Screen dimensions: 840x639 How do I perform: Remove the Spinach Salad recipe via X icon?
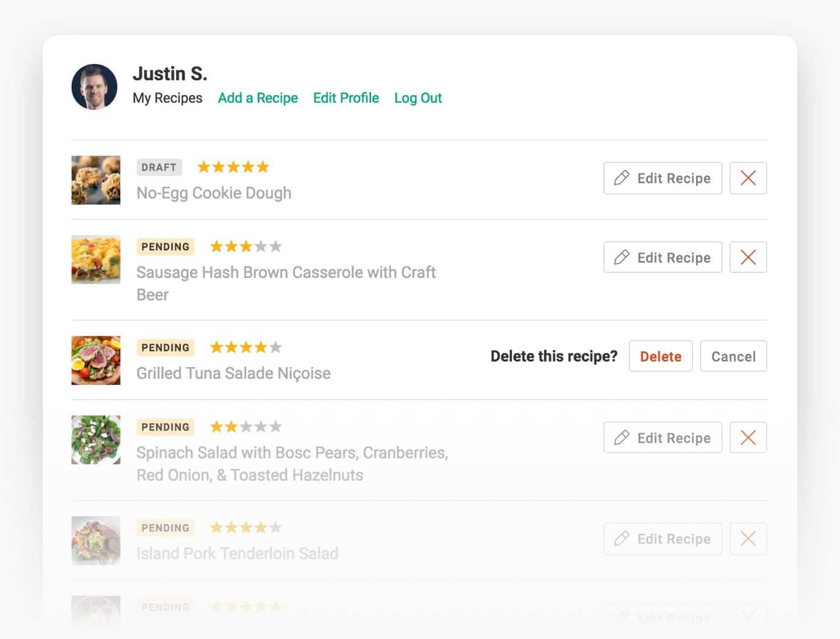pyautogui.click(x=748, y=437)
